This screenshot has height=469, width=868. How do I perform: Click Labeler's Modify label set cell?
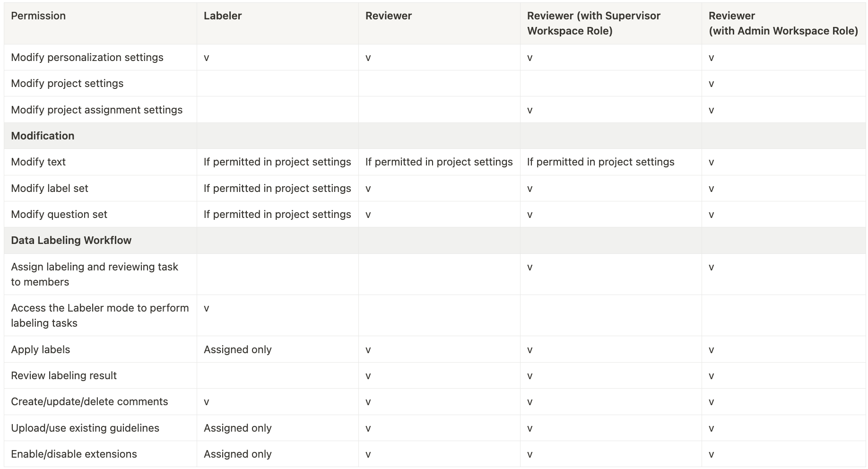coord(277,188)
